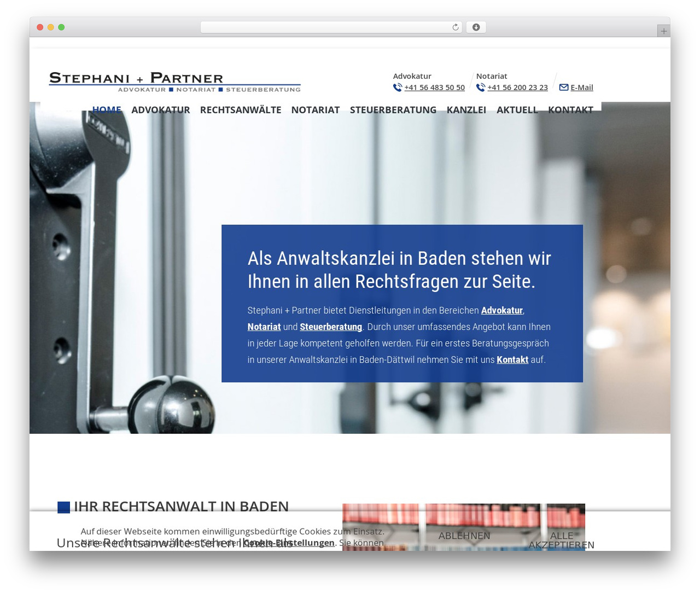The height and width of the screenshot is (593, 700).
Task: Click the Advokatur phone icon
Action: 398,88
